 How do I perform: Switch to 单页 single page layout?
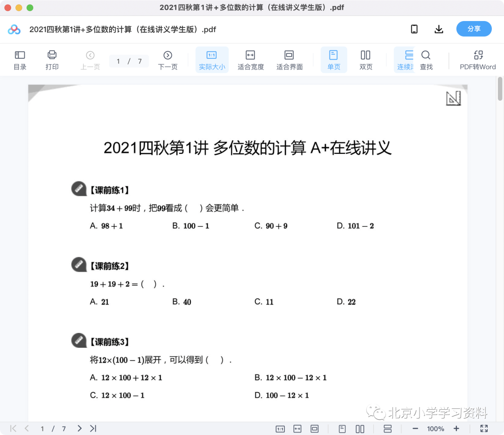(334, 60)
